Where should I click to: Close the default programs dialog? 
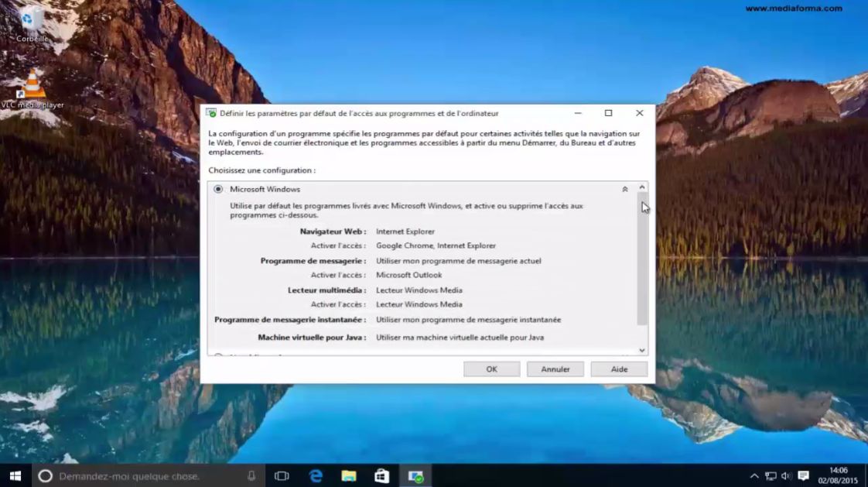pos(639,113)
